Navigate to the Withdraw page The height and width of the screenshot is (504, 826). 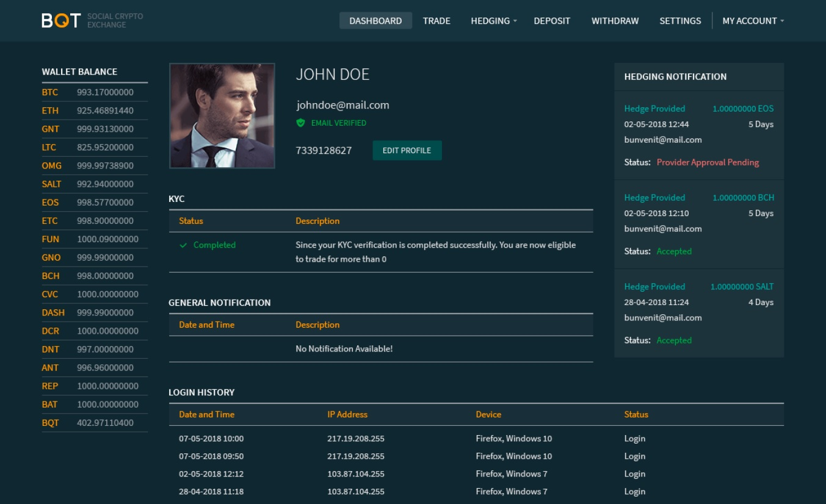tap(615, 21)
